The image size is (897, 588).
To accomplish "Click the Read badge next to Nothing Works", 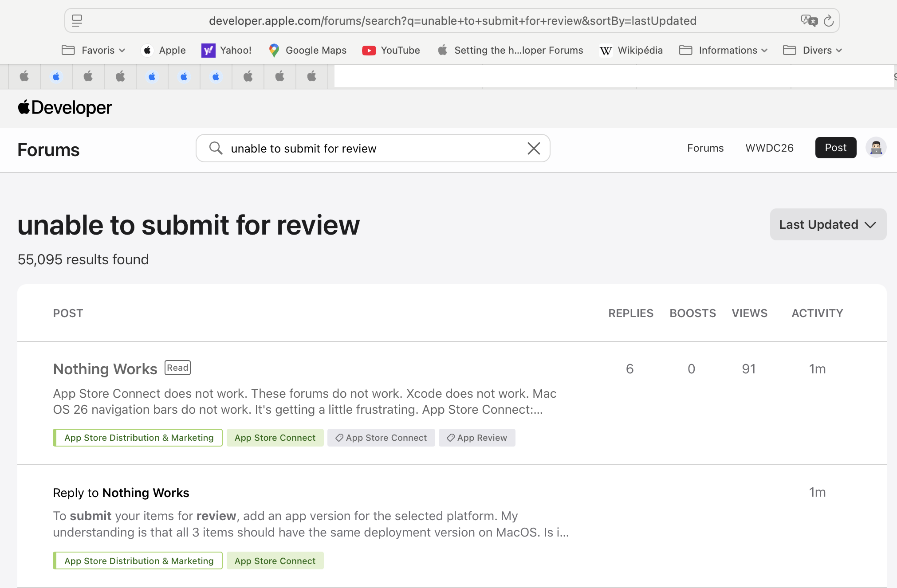I will click(177, 368).
